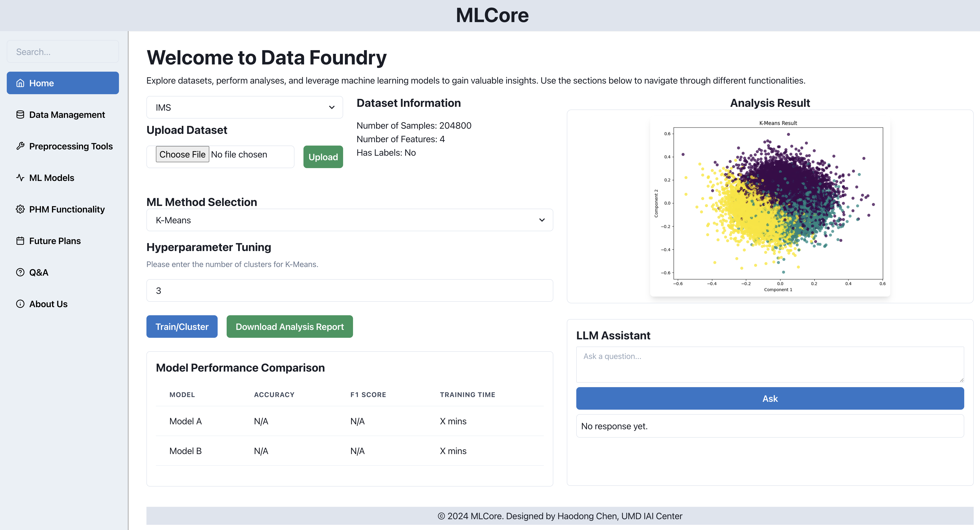The height and width of the screenshot is (530, 980).
Task: Click 'No response yet.' output box
Action: click(x=770, y=426)
